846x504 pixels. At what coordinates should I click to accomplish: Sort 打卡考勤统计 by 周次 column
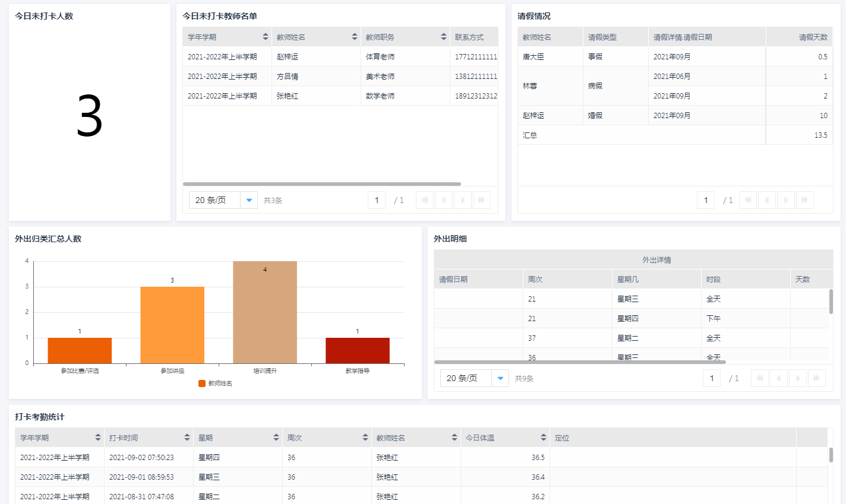point(365,438)
